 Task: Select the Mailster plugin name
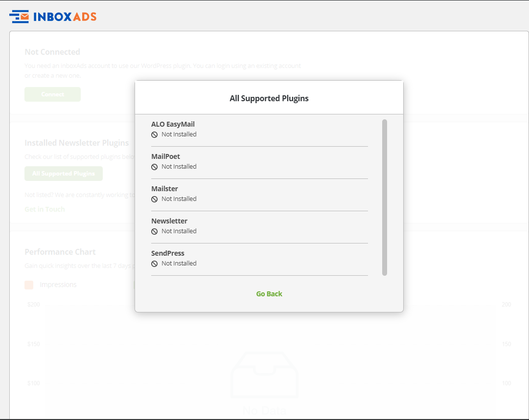coord(164,189)
